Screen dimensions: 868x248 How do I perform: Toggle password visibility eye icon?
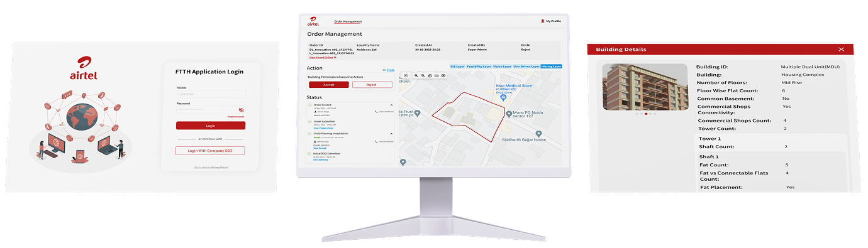coord(241,110)
